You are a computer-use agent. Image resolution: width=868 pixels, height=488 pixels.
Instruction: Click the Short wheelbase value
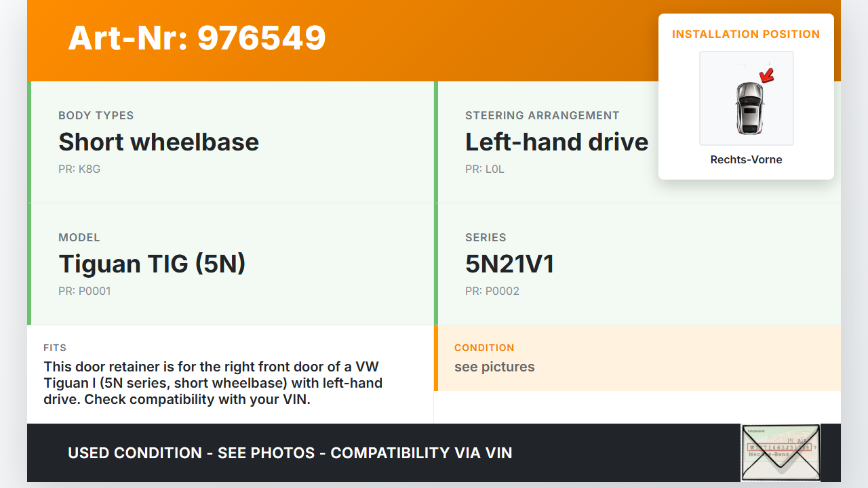click(x=159, y=142)
